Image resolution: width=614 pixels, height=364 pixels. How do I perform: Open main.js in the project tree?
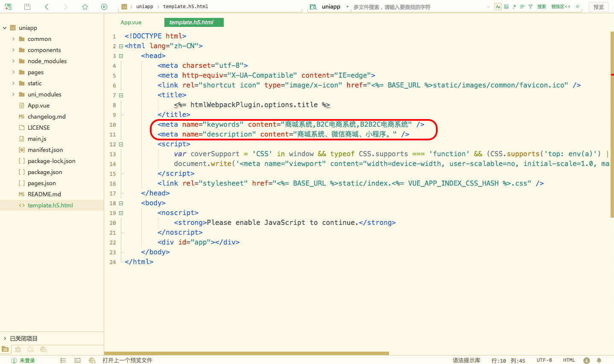point(37,139)
